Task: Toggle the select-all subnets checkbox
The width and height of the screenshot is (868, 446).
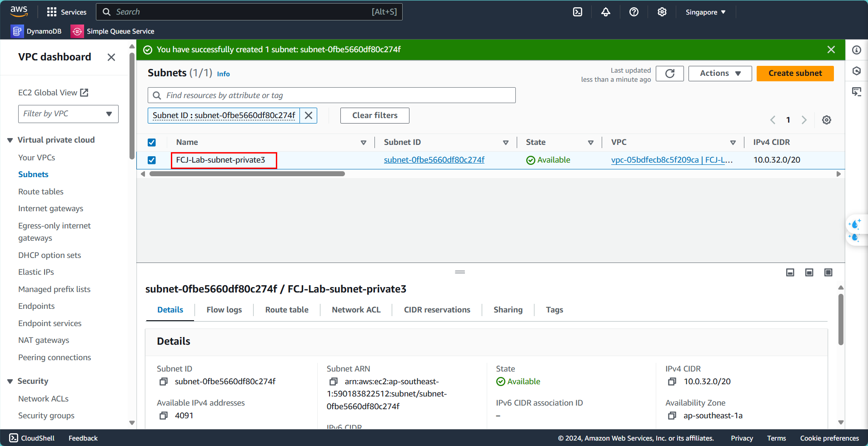Action: pos(152,143)
